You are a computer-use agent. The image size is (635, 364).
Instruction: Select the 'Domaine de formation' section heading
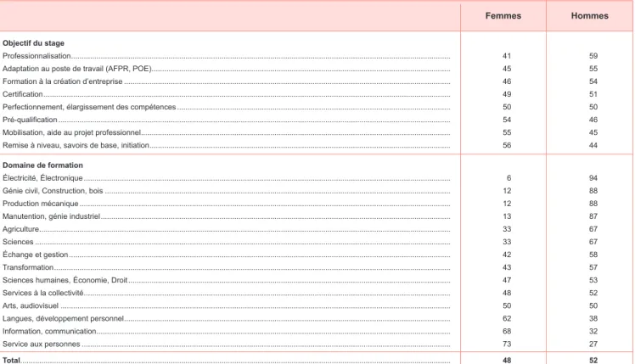42,165
